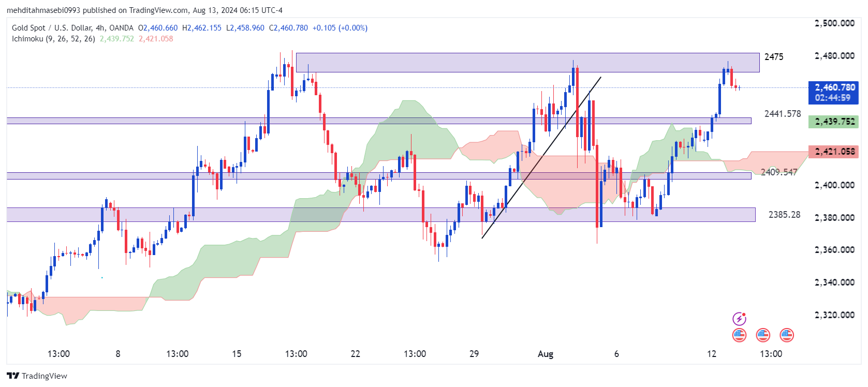Click the low price value L2,458.960
This screenshot has height=387, width=868.
pyautogui.click(x=245, y=28)
